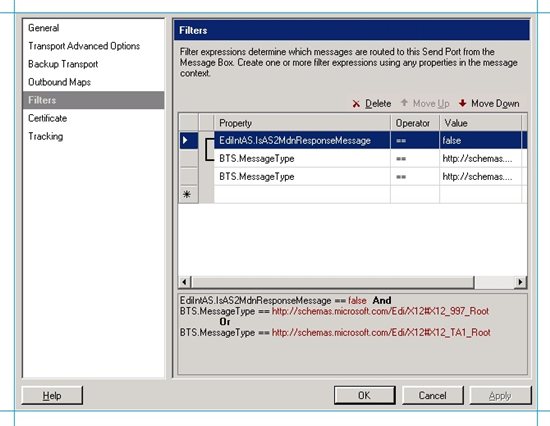Click the Delete filter button label
The image size is (550, 426).
(x=378, y=104)
